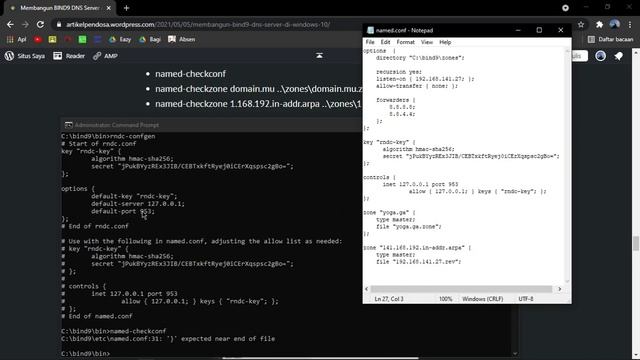The width and height of the screenshot is (640, 360).
Task: Open Notepad File menu
Action: tap(370, 42)
